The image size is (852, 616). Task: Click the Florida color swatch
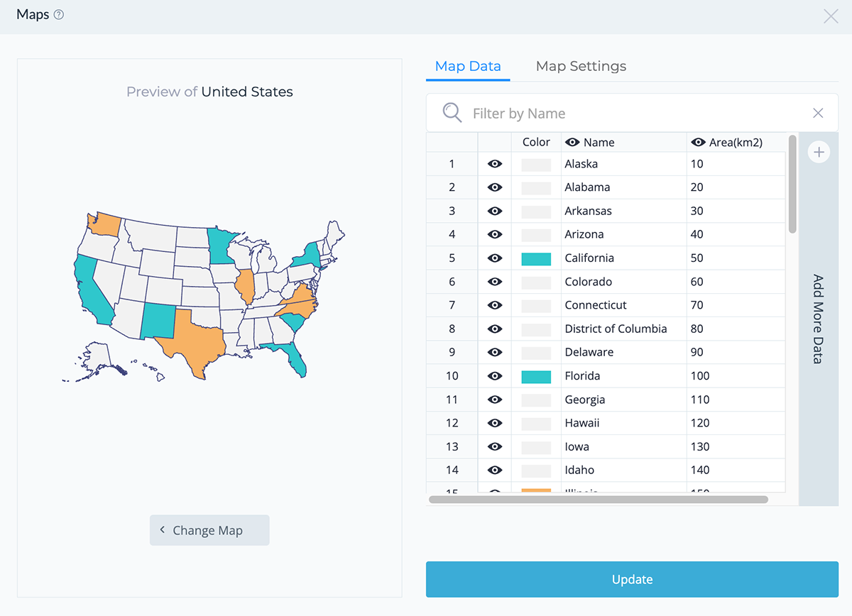point(536,376)
